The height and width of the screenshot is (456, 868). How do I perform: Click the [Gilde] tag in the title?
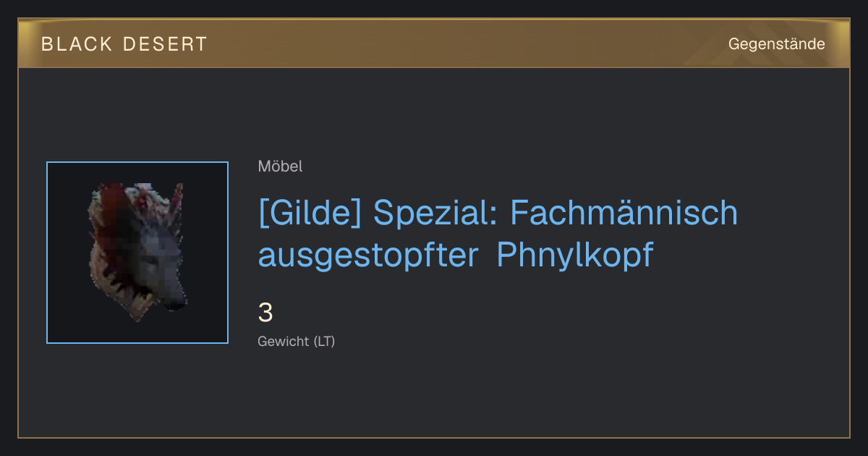point(310,214)
